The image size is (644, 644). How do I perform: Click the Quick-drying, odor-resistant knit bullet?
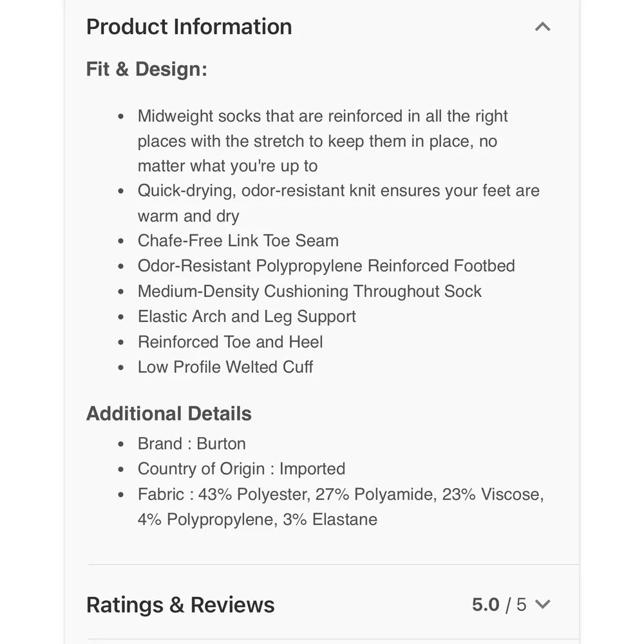click(339, 204)
